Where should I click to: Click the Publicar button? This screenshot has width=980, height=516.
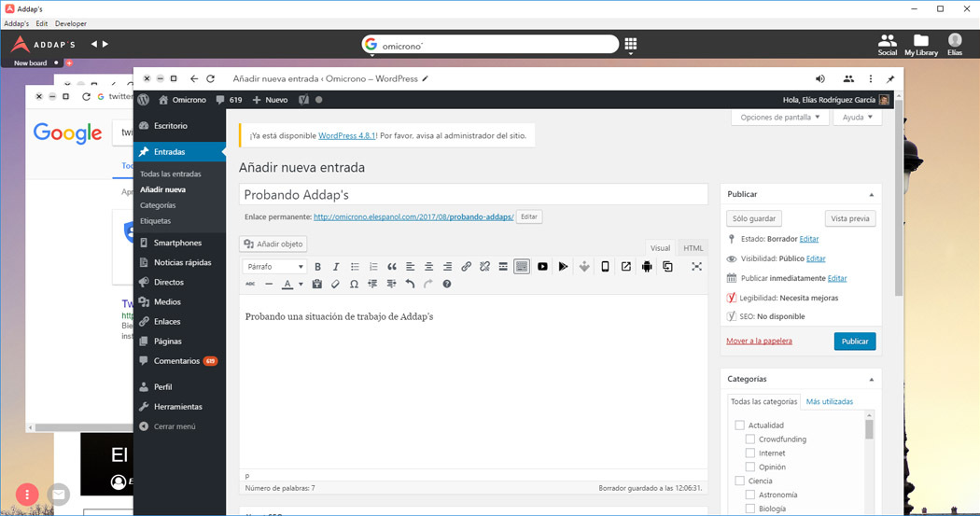(854, 342)
